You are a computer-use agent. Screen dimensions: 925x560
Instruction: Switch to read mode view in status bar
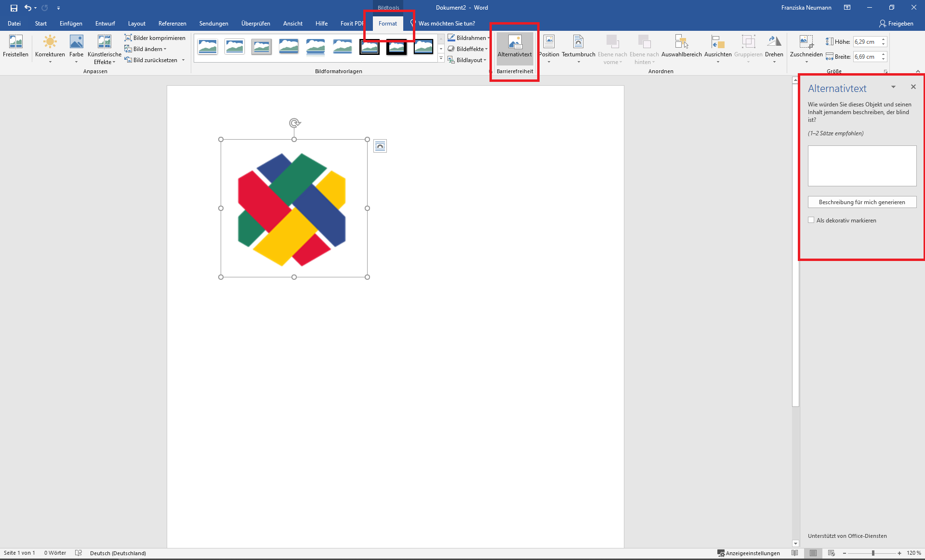click(x=795, y=553)
